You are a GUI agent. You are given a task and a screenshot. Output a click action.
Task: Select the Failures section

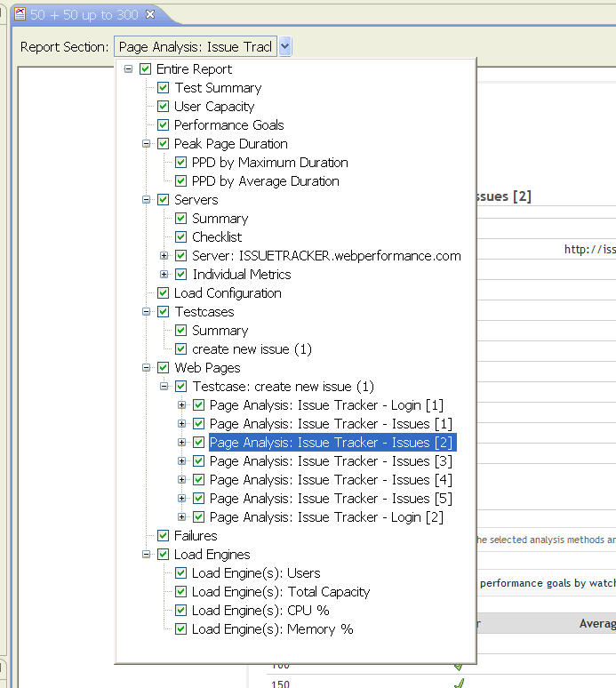196,536
